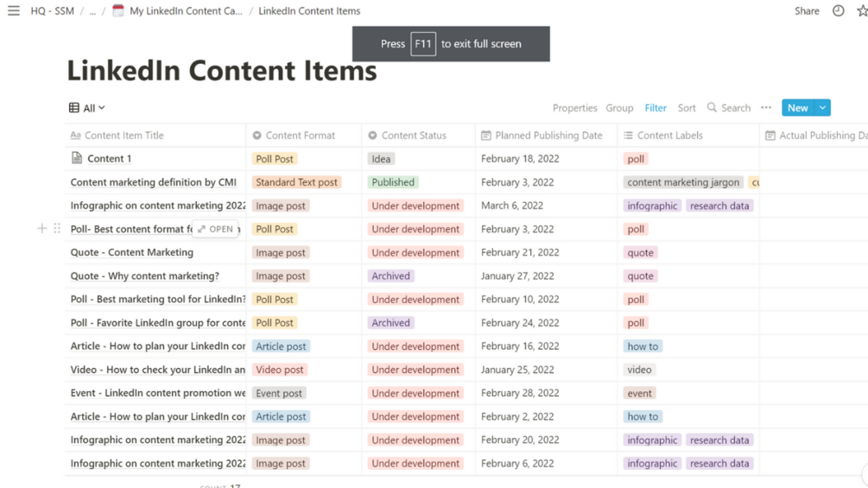Open the Filter menu
The width and height of the screenshot is (868, 488).
656,108
